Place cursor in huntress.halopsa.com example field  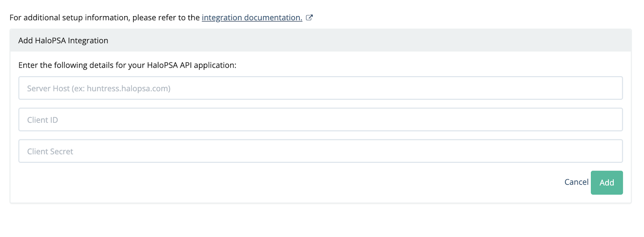click(320, 88)
